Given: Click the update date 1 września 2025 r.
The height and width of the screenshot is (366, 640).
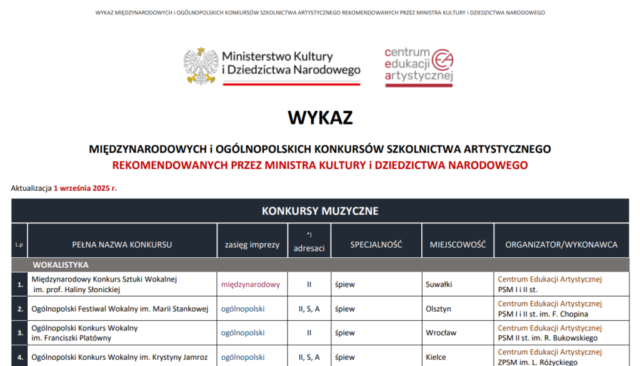Looking at the screenshot, I should point(85,188).
